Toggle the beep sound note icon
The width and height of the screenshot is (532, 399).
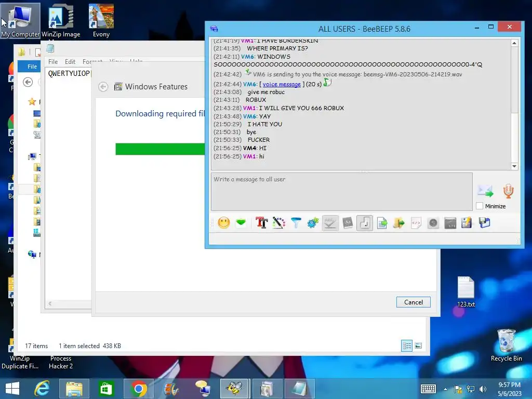365,223
